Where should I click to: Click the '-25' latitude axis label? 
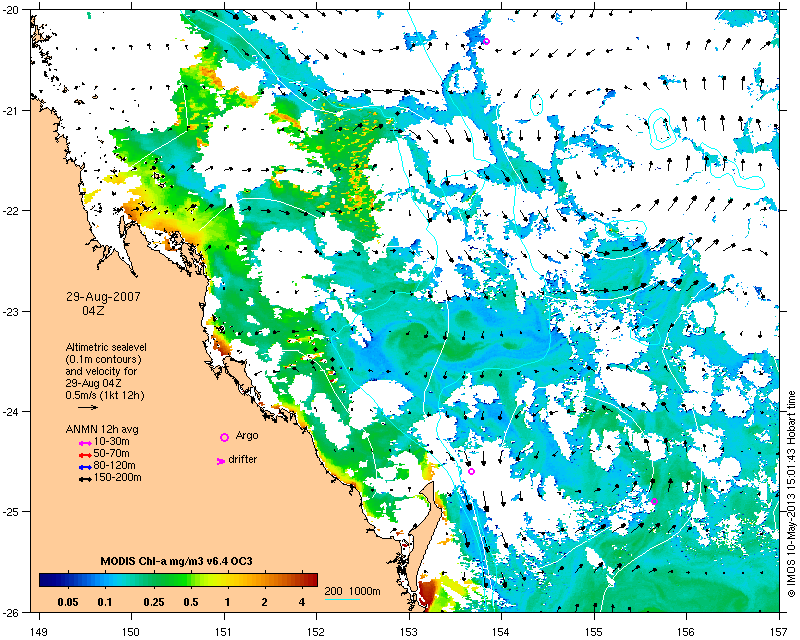coord(10,512)
